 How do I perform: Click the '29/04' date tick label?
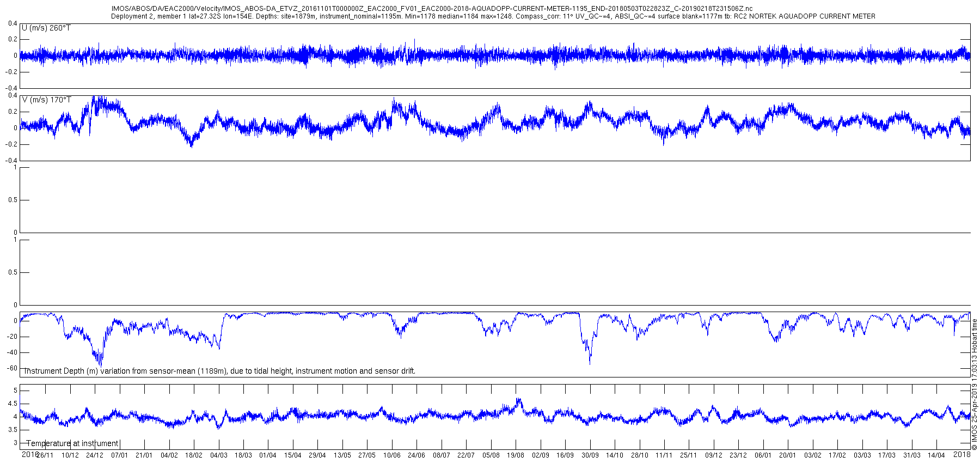coord(317,455)
